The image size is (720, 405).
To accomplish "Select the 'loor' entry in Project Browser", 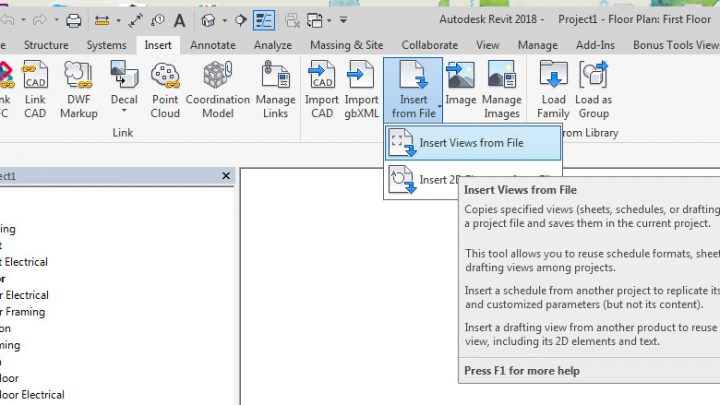I will 10,378.
